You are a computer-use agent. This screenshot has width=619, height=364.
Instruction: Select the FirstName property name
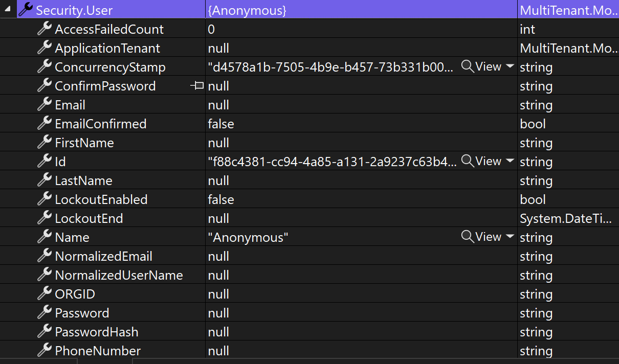[84, 143]
